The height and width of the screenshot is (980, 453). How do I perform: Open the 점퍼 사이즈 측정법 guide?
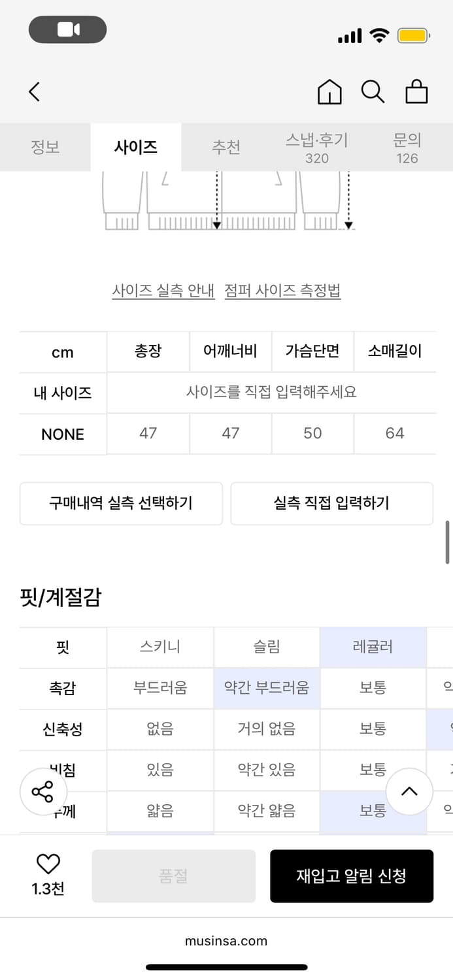pyautogui.click(x=281, y=290)
